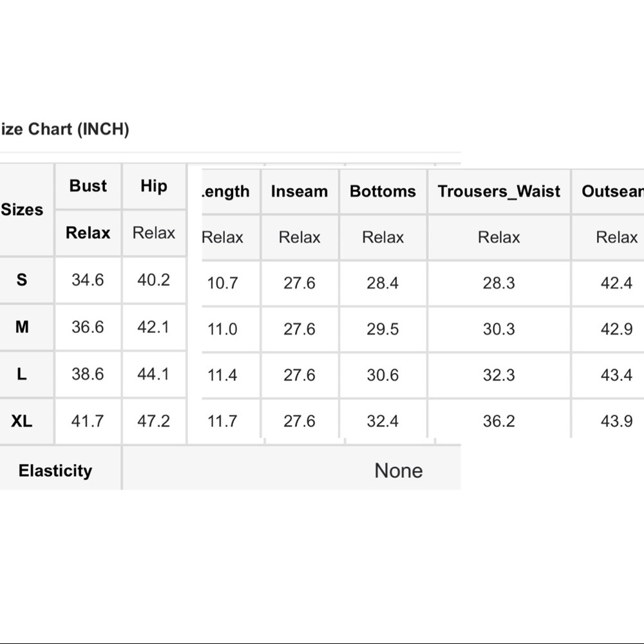The height and width of the screenshot is (644, 644).
Task: Select the size S row label
Action: [x=22, y=280]
